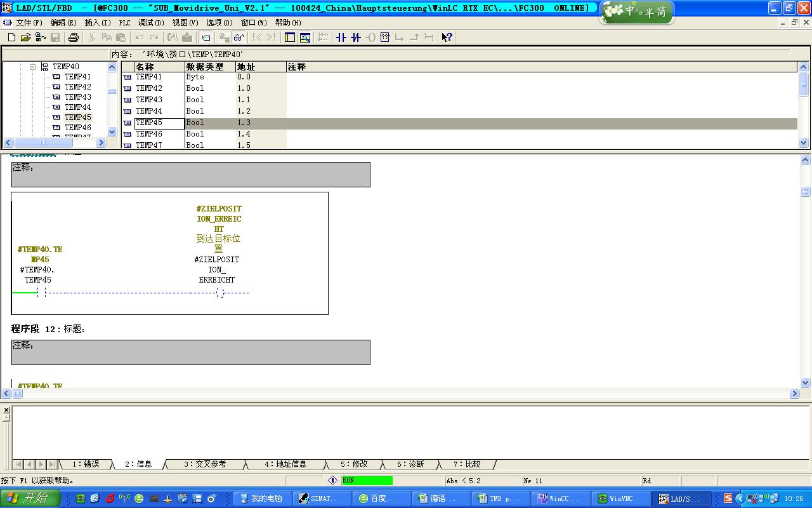This screenshot has height=508, width=812.
Task: Click the 数据类型 column header
Action: click(x=210, y=67)
